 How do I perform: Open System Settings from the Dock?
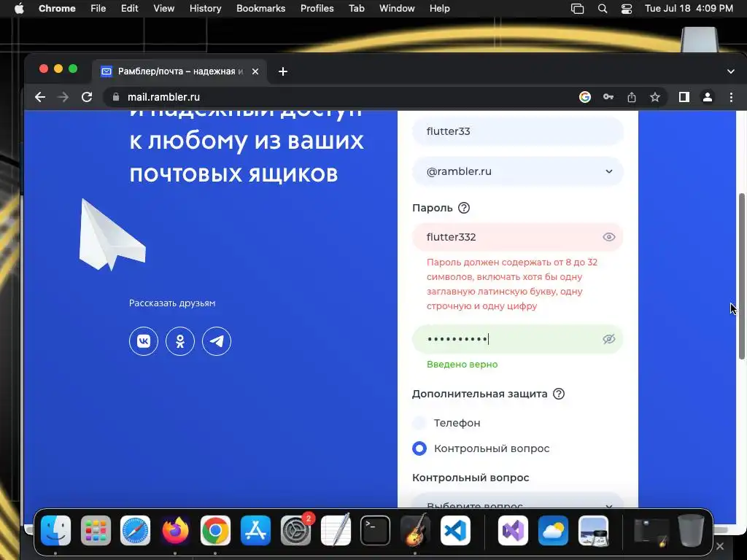(295, 530)
